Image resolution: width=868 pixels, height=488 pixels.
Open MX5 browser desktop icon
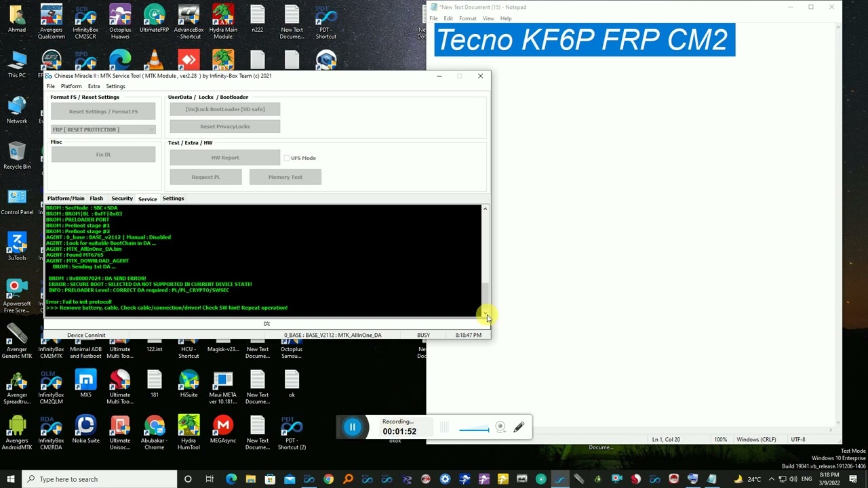point(85,384)
